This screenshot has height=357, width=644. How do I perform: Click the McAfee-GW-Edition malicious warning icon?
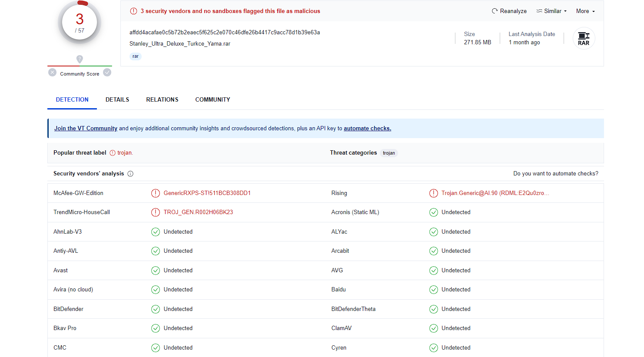tap(155, 193)
